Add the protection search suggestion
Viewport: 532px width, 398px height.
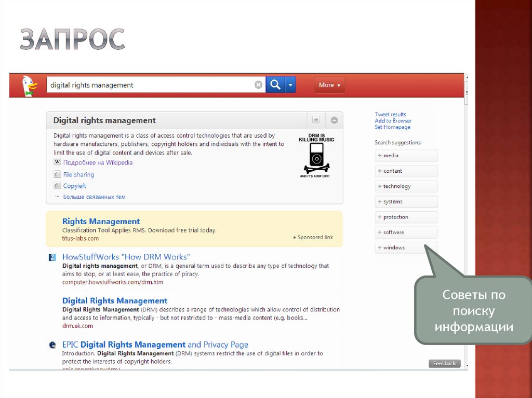(406, 217)
